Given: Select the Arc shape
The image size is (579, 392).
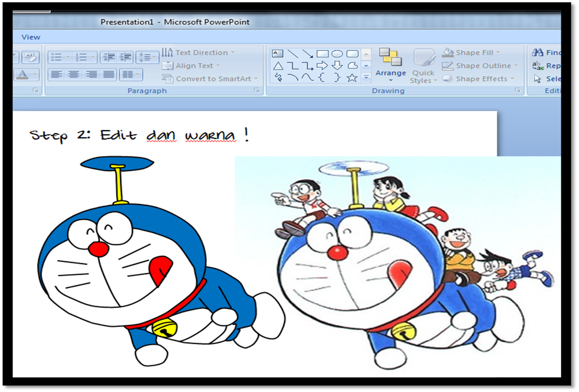Looking at the screenshot, I should point(292,77).
